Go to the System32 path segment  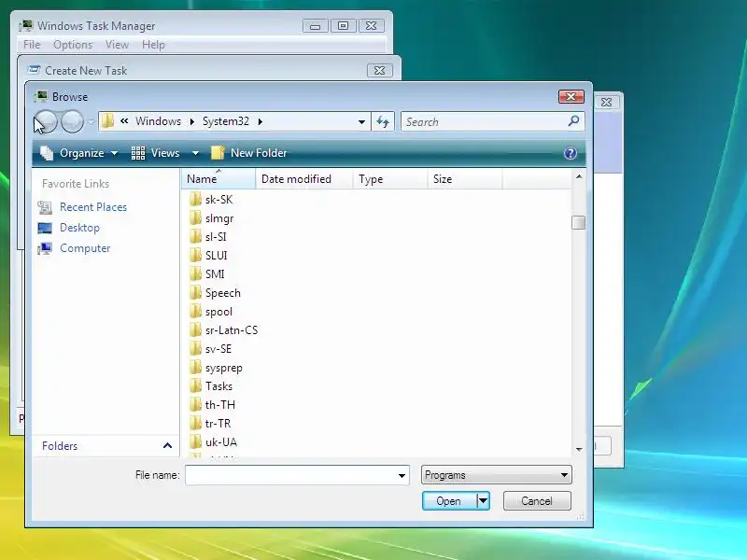(226, 121)
